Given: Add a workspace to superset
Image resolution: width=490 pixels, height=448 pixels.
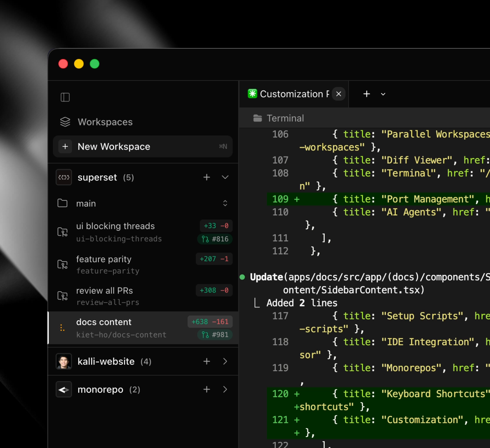Looking at the screenshot, I should tap(207, 177).
